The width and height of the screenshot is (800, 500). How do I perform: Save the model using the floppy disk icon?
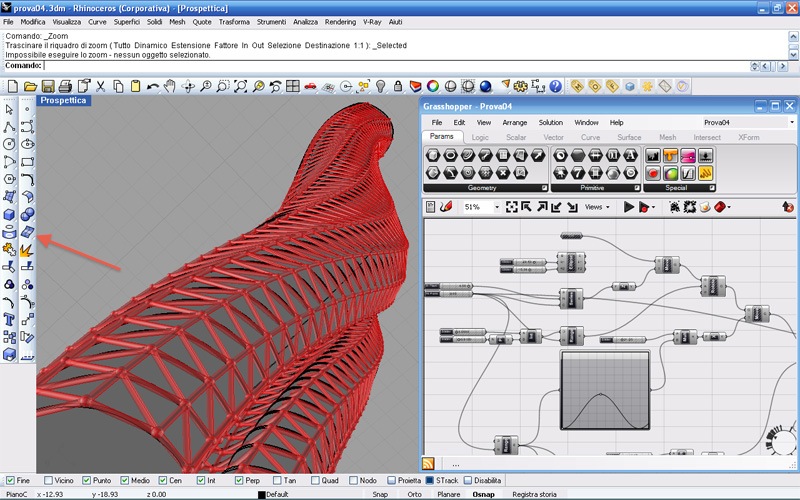48,86
